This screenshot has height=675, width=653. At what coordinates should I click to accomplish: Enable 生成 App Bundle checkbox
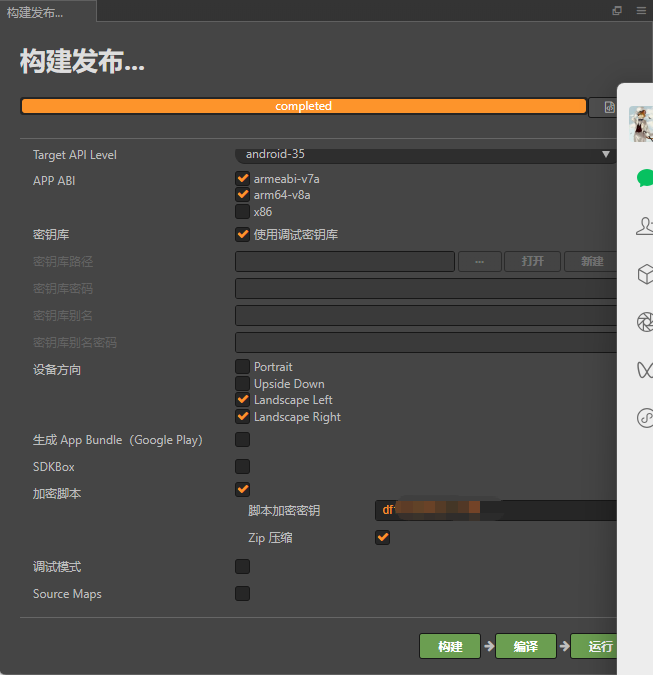[x=242, y=440]
